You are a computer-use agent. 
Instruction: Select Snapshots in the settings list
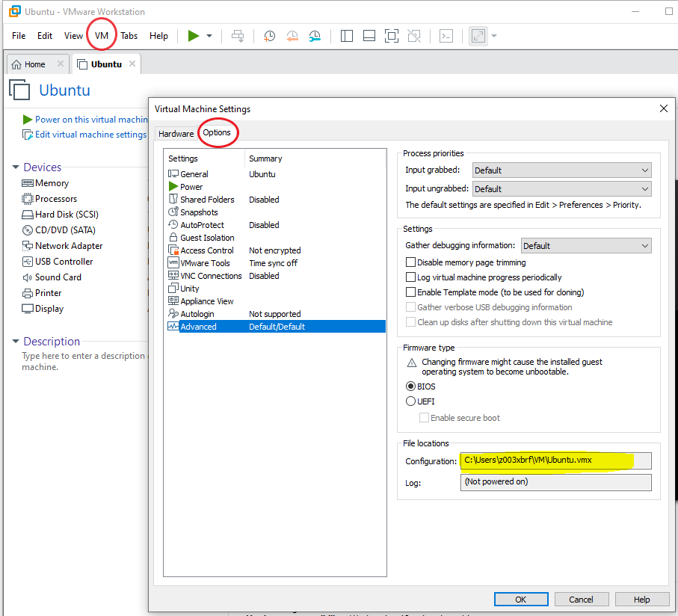198,212
